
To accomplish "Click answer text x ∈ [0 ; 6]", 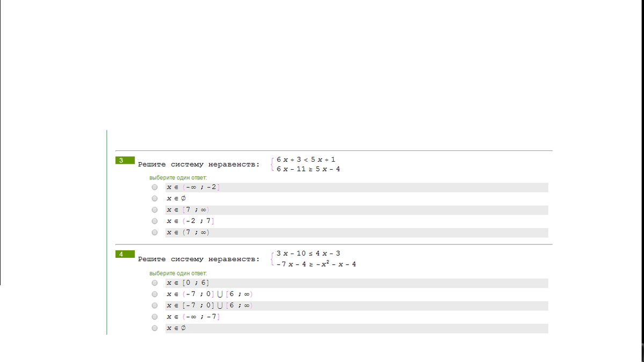I will tap(187, 283).
